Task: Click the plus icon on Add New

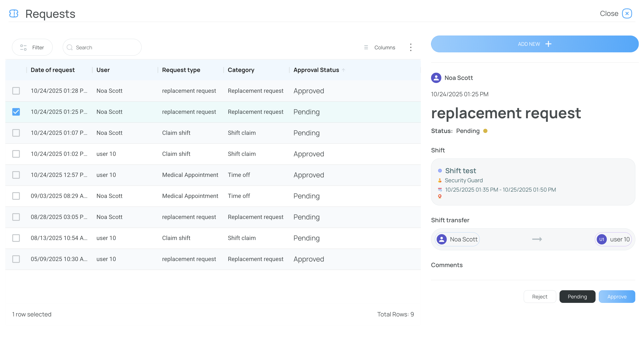Action: (x=548, y=44)
